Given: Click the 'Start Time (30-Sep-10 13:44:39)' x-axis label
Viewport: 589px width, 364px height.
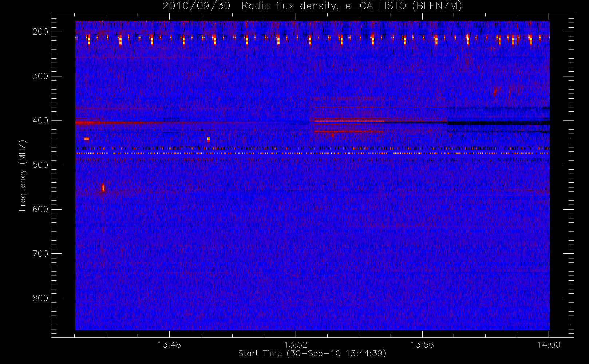Looking at the screenshot, I should (x=312, y=353).
